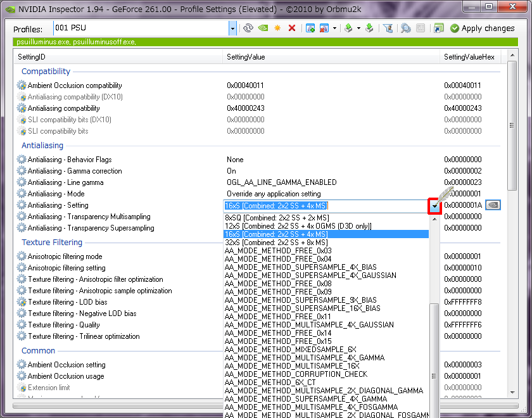Click the gear icon for Antialiasing - Behavior Flags

pos(22,160)
